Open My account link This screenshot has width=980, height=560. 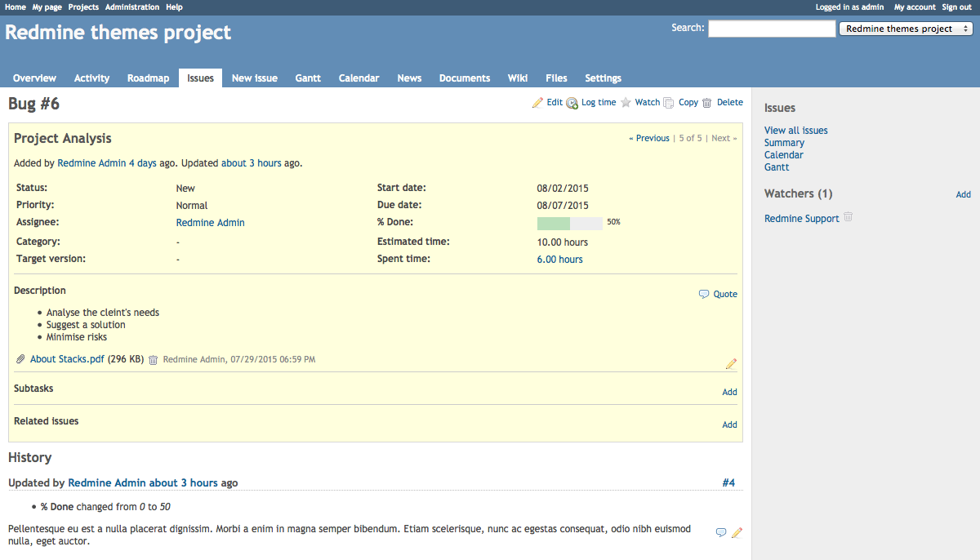(x=915, y=7)
